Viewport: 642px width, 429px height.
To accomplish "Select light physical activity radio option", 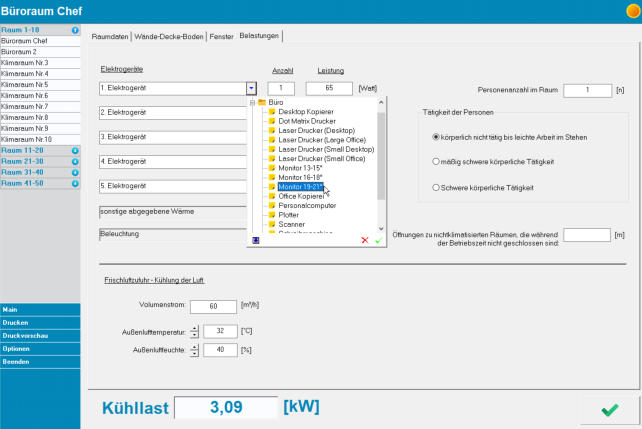I will [436, 136].
